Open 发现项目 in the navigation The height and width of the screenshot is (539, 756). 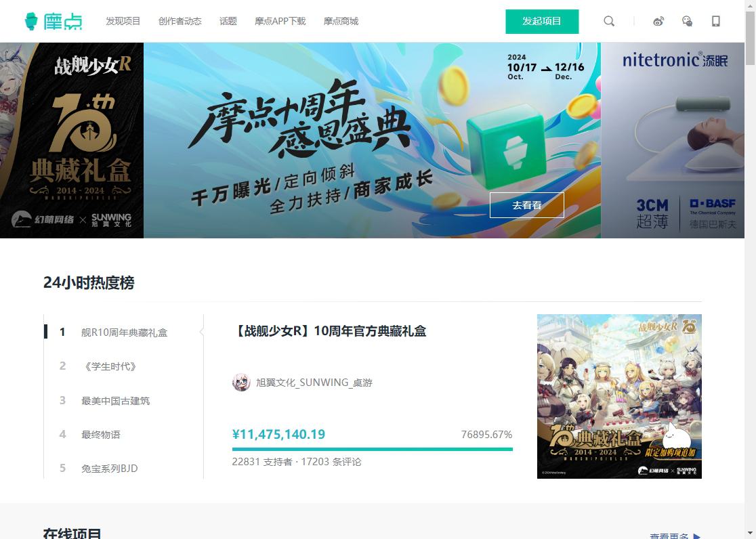(x=123, y=21)
